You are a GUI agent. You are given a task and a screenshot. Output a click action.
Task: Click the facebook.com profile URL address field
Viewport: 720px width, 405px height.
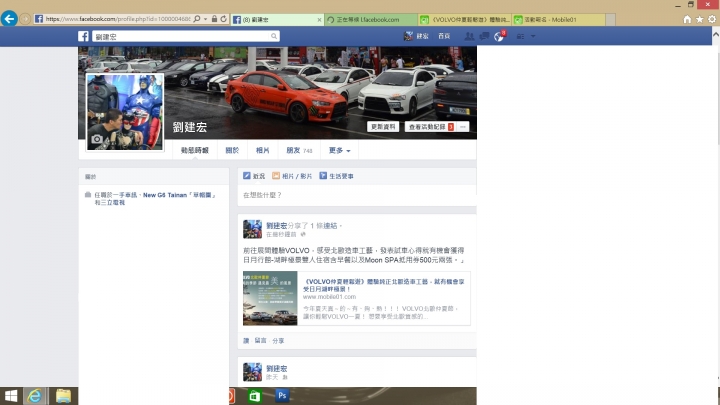coord(118,19)
